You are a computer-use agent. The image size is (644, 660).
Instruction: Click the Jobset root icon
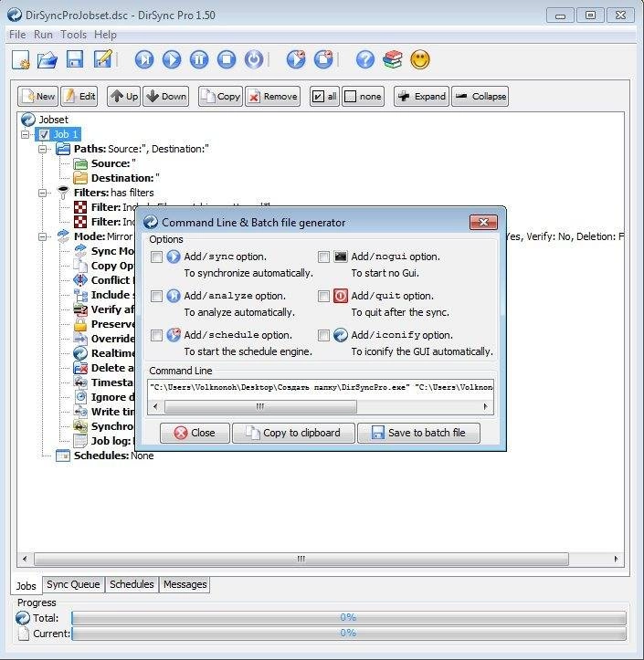27,120
